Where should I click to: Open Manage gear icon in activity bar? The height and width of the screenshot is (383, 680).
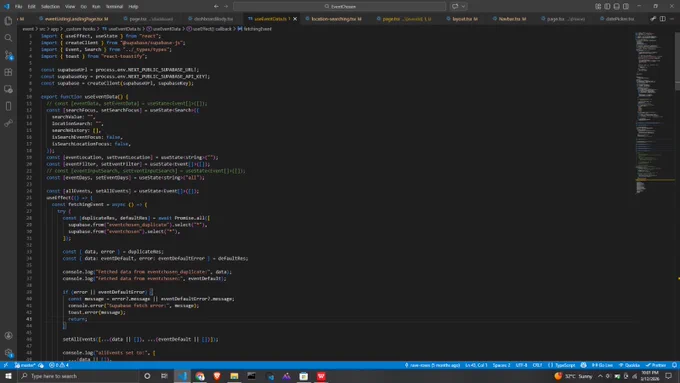click(x=8, y=353)
